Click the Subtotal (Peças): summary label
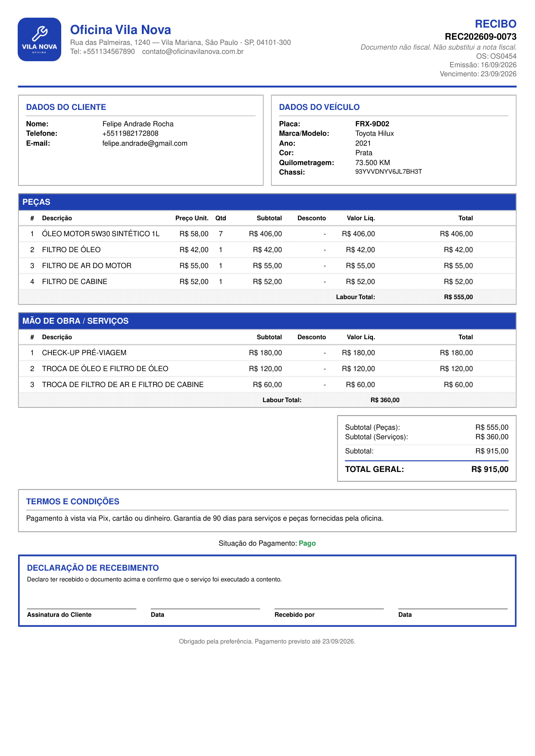The width and height of the screenshot is (535, 756). 372,427
